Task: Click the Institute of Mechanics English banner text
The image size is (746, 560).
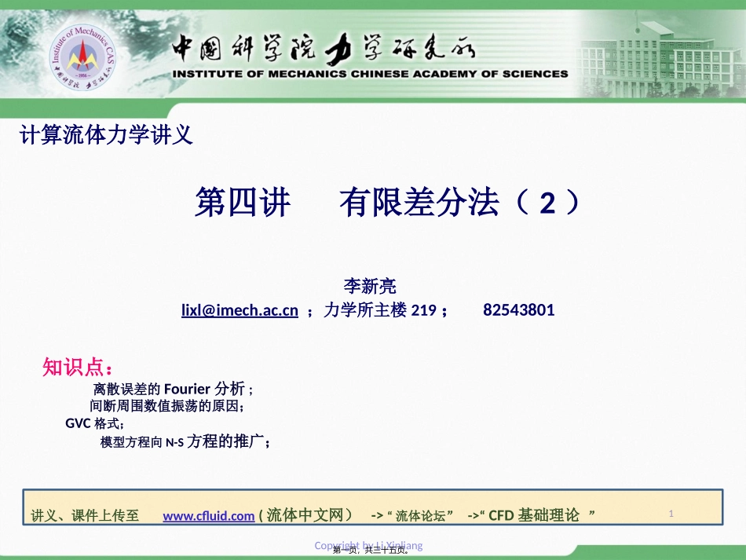Action: (370, 74)
